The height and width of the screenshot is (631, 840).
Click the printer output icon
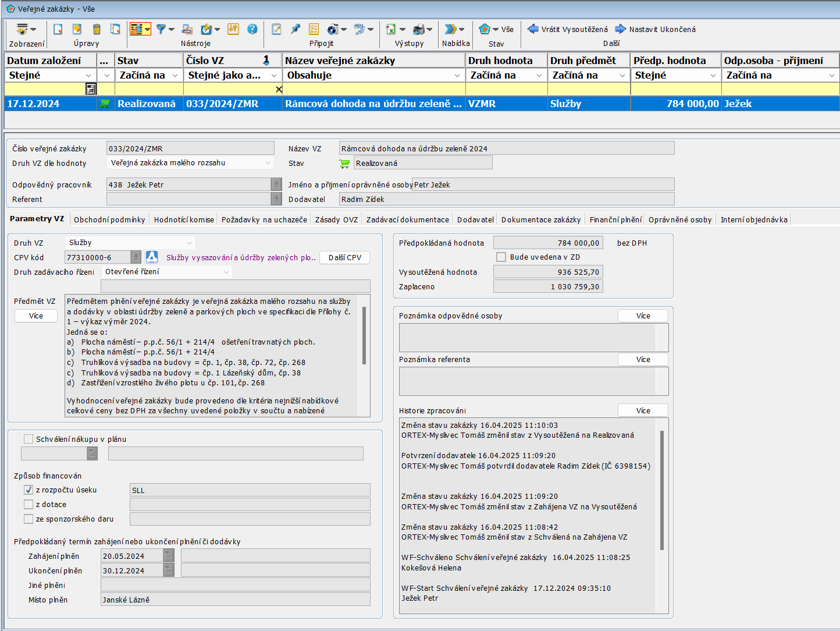click(419, 29)
